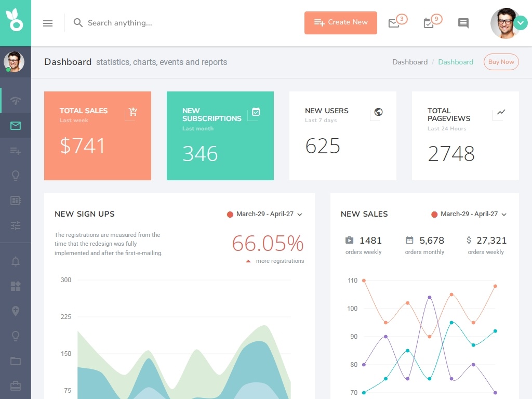Toggle the sidebar with the hamburger menu
This screenshot has width=532, height=399.
48,23
